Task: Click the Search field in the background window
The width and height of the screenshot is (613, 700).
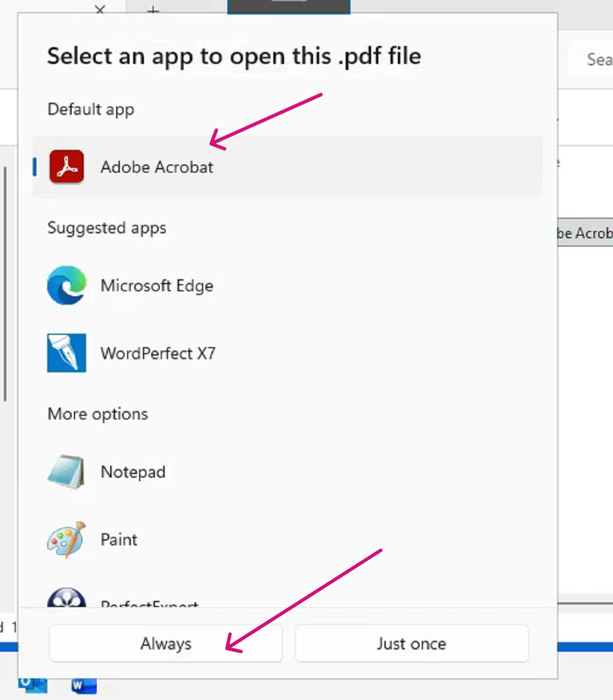Action: pos(592,59)
